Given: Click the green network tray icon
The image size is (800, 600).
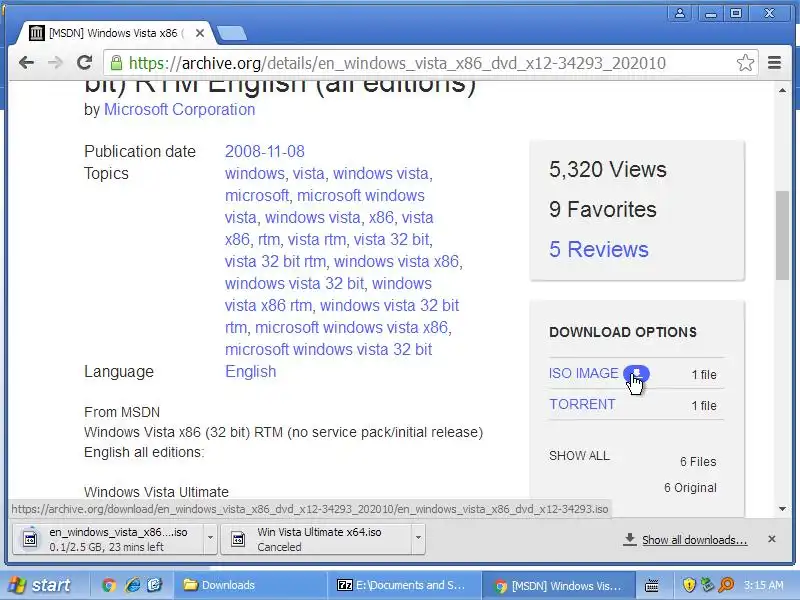Looking at the screenshot, I should (x=707, y=585).
